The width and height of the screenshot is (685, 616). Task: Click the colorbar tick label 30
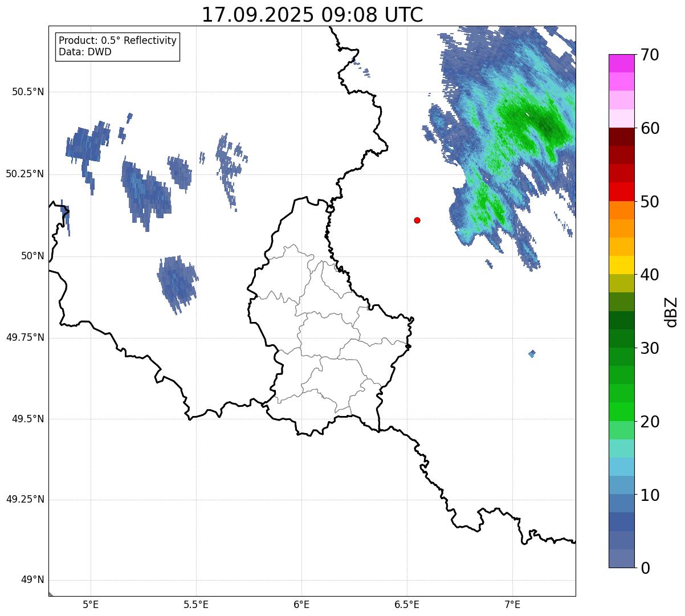pos(650,348)
